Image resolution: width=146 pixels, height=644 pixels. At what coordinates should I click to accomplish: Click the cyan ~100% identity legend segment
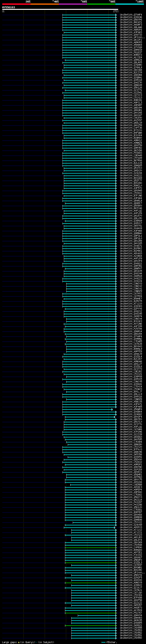pos(130,4)
